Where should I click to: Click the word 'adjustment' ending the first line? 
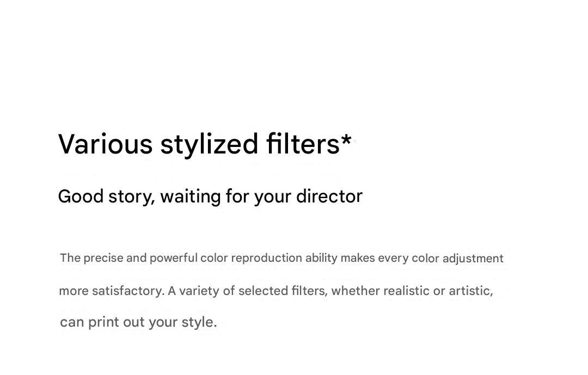click(x=473, y=259)
